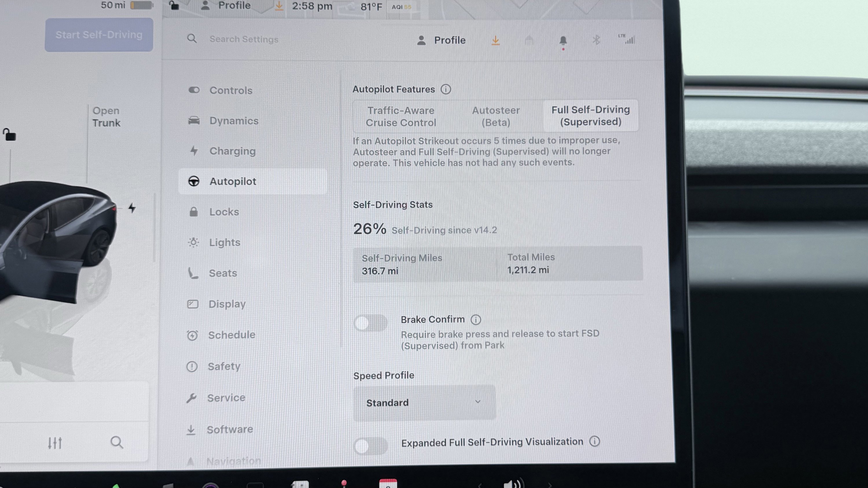Viewport: 868px width, 488px height.
Task: Tap the orange software download icon in settings header
Action: [495, 40]
